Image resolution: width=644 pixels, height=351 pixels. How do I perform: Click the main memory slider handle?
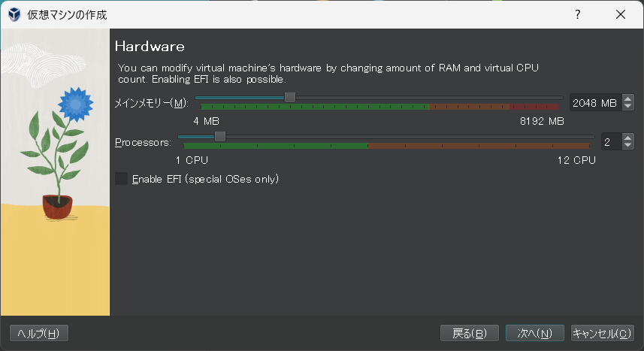coord(290,97)
